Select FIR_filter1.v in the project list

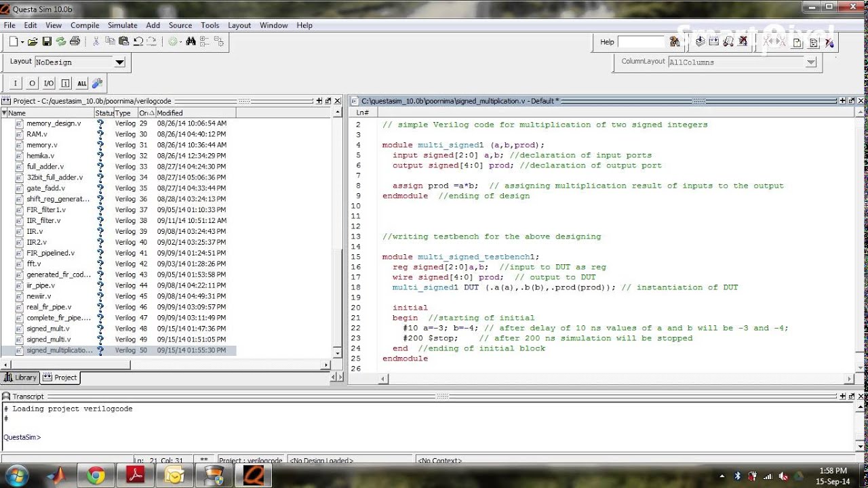coord(46,210)
